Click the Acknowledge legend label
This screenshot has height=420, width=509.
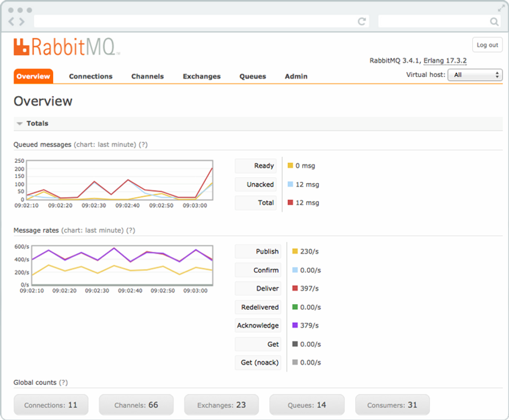coord(258,326)
